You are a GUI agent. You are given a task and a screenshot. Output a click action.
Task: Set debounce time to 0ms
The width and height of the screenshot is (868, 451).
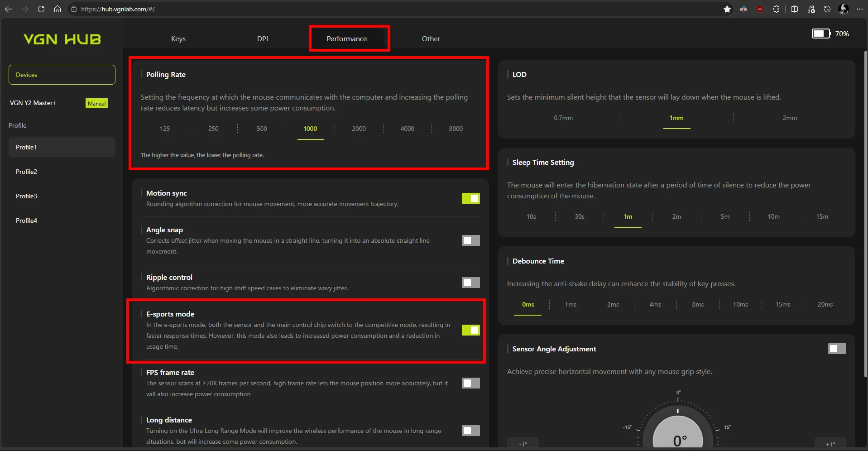[x=528, y=304]
